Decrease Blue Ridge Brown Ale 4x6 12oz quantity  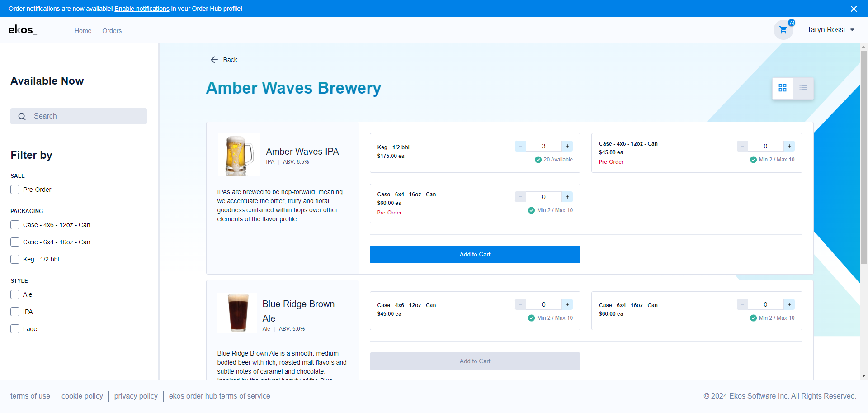click(520, 304)
